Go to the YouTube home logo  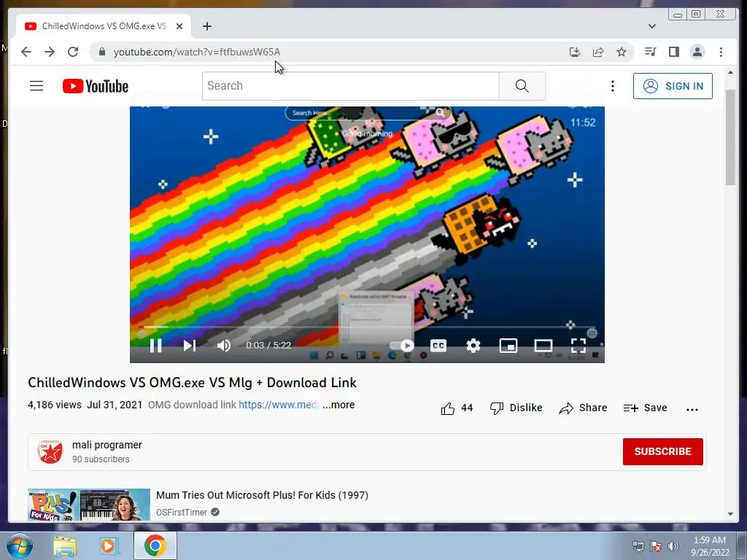click(96, 86)
